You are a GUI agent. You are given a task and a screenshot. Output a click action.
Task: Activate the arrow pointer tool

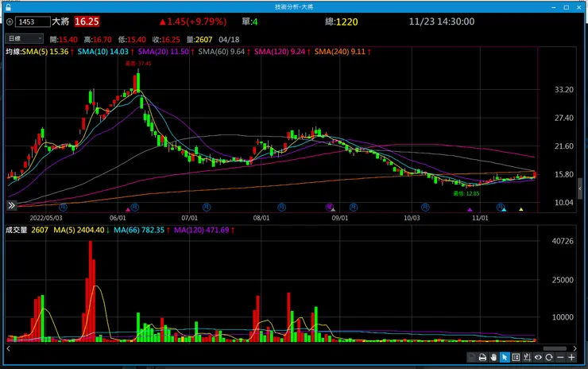505,357
